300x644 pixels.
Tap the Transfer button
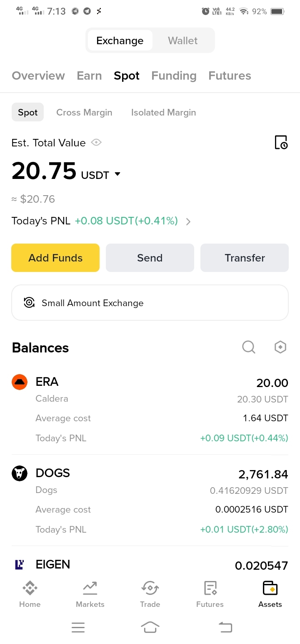tap(245, 258)
